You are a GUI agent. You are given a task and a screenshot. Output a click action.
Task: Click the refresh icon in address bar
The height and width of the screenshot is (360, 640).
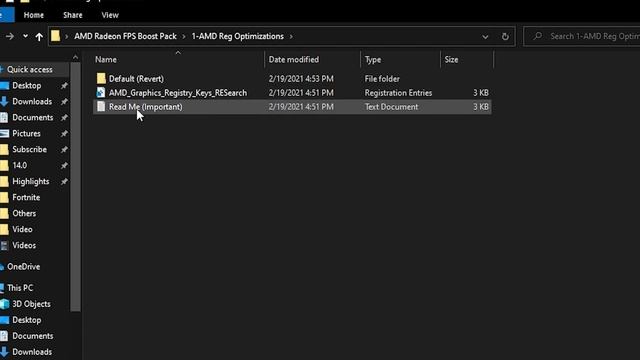pos(505,36)
